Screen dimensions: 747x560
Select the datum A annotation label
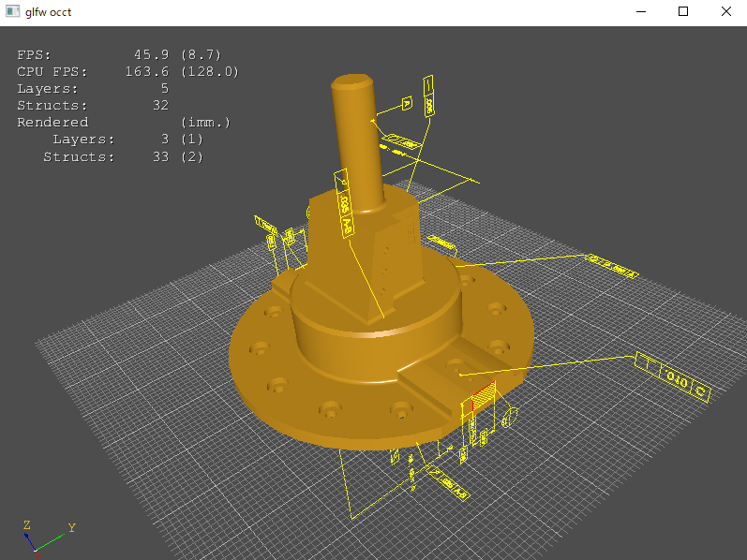click(407, 103)
